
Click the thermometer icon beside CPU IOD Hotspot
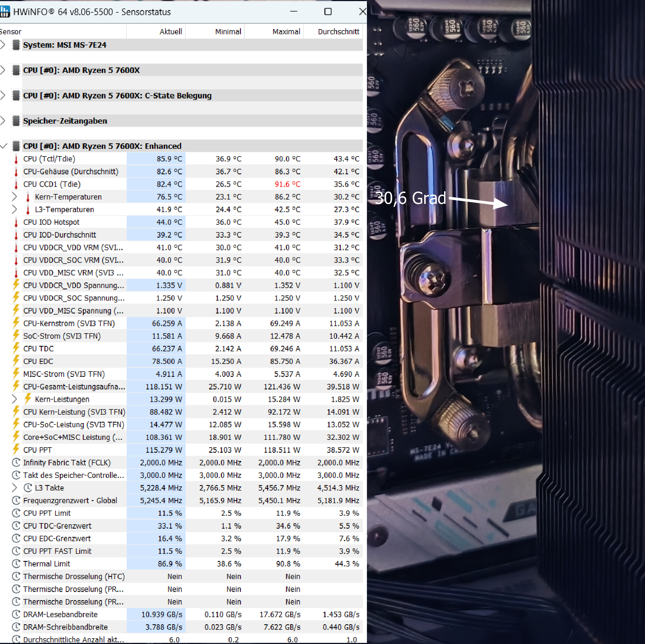pos(16,222)
